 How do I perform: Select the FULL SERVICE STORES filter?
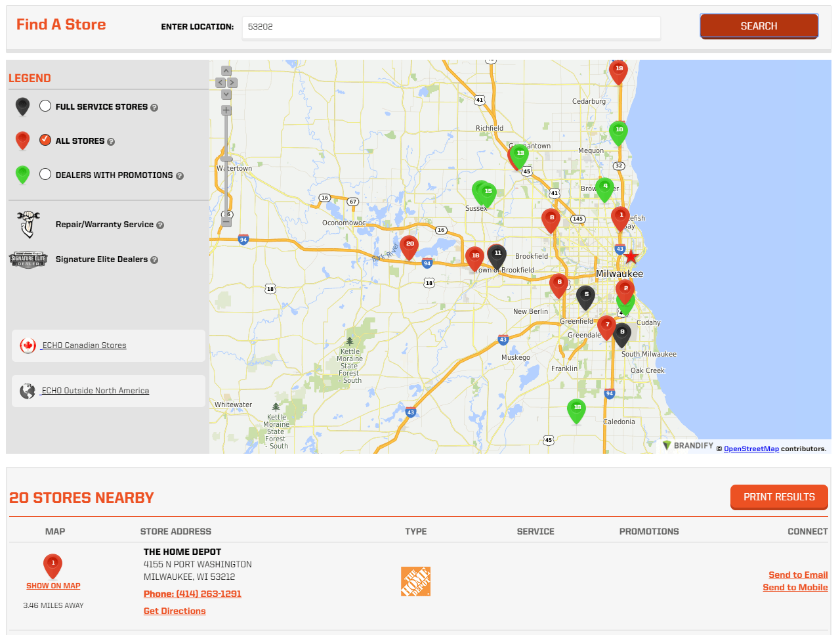tap(45, 106)
